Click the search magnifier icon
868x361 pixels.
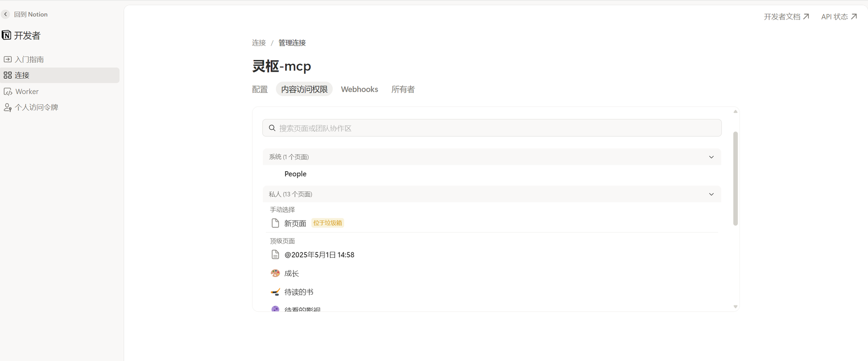(x=272, y=128)
